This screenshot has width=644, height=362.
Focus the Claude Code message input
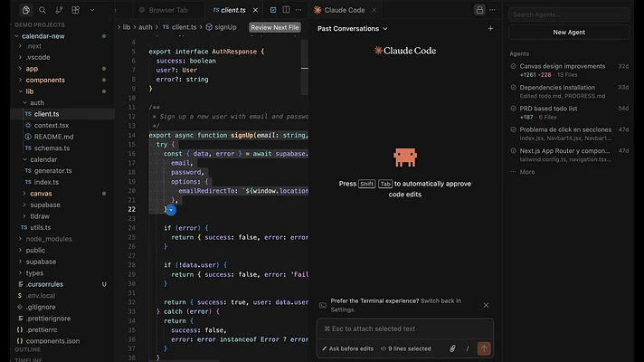point(405,329)
